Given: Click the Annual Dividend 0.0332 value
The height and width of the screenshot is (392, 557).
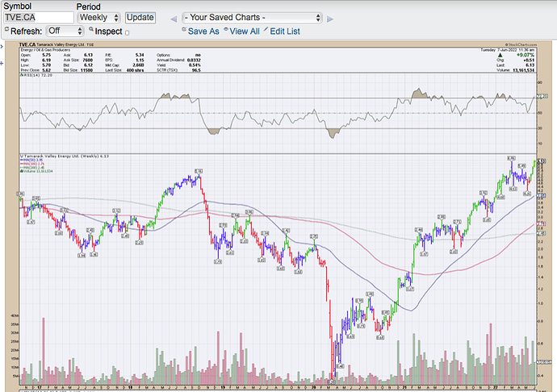Looking at the screenshot, I should [x=194, y=60].
